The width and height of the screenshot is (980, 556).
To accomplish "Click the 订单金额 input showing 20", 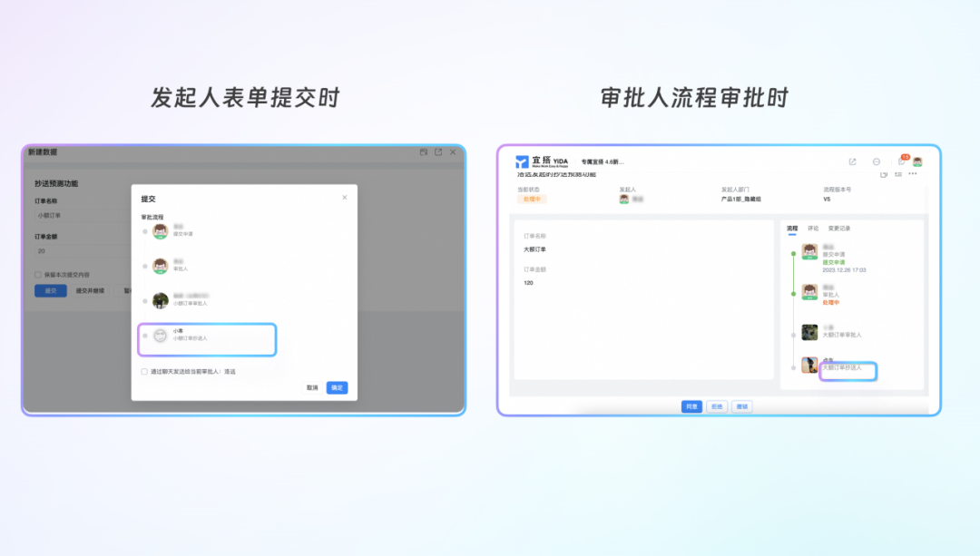I will (x=83, y=251).
